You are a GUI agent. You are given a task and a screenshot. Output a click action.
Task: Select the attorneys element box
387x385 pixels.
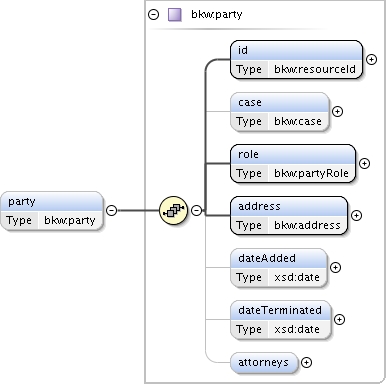[x=263, y=362]
